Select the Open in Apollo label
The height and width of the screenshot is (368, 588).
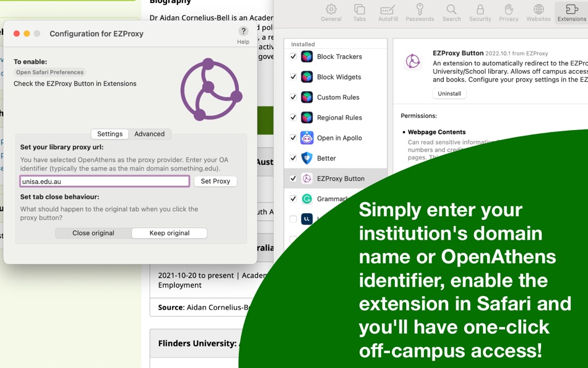339,138
